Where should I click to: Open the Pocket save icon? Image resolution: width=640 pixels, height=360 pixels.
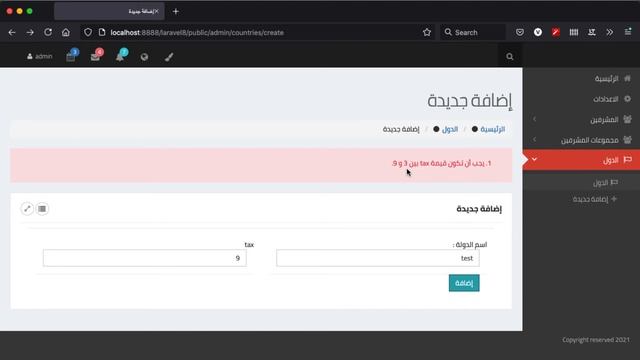point(520,32)
